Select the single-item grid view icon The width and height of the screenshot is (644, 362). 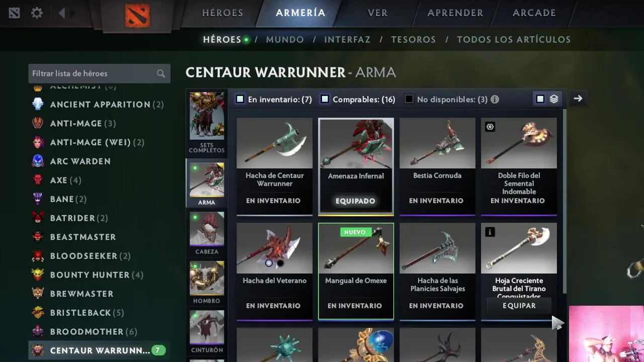point(540,99)
